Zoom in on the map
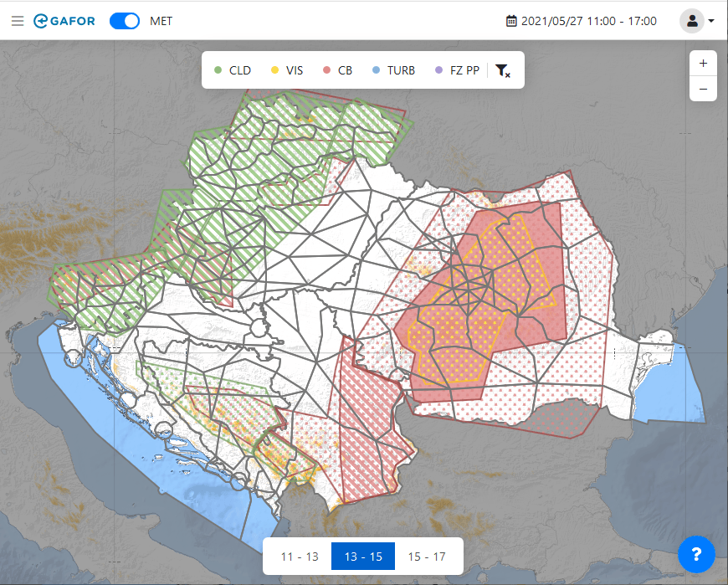The width and height of the screenshot is (728, 585). (703, 63)
